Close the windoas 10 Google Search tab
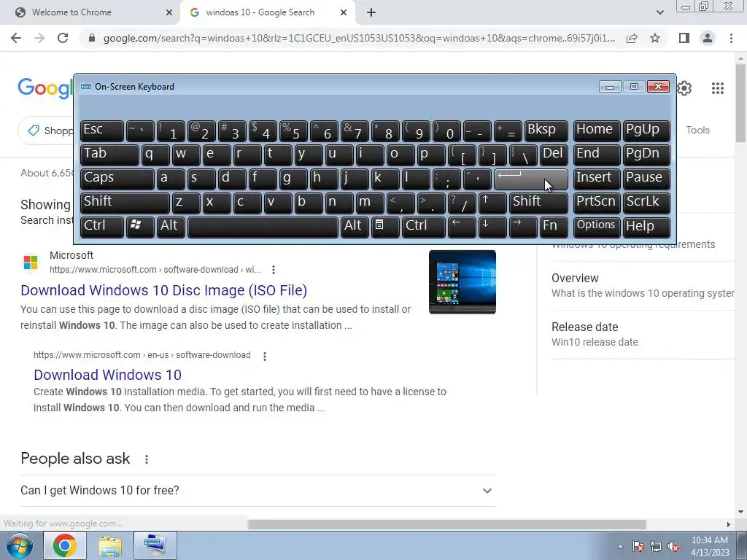The height and width of the screenshot is (560, 747). click(344, 12)
